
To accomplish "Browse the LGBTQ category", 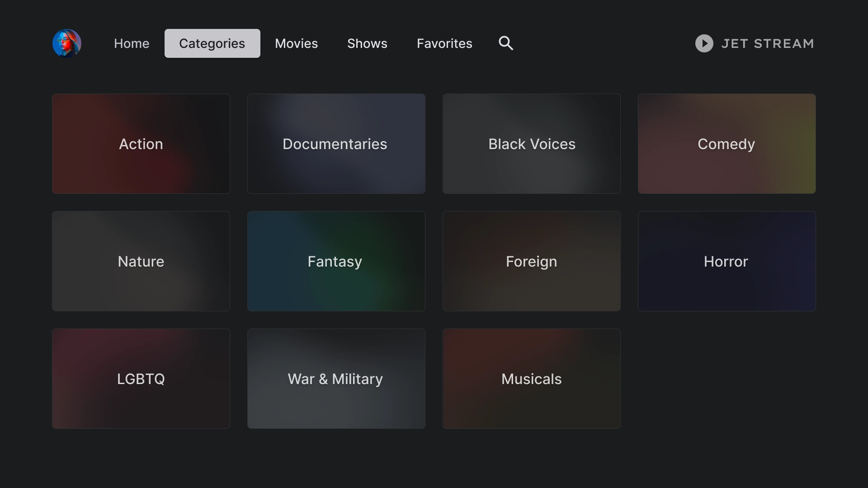I will 141,379.
